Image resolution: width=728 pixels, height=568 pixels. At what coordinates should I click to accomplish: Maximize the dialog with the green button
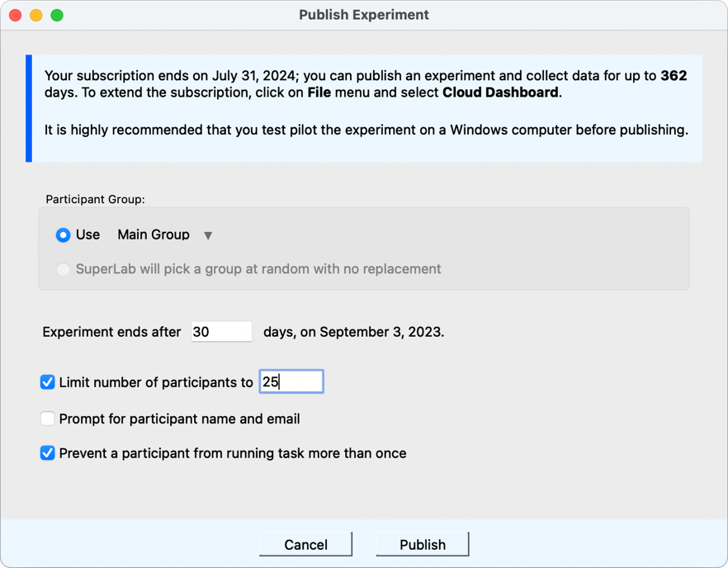[57, 16]
